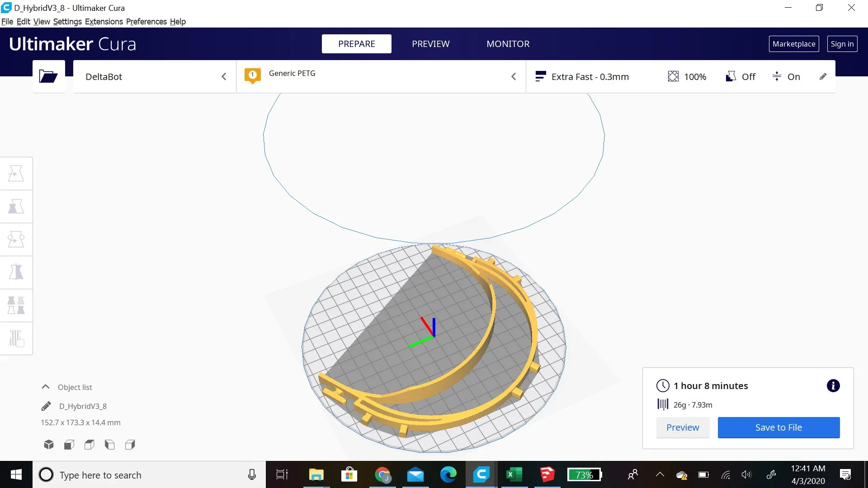The width and height of the screenshot is (868, 488).
Task: Show print time info details icon
Action: click(833, 386)
